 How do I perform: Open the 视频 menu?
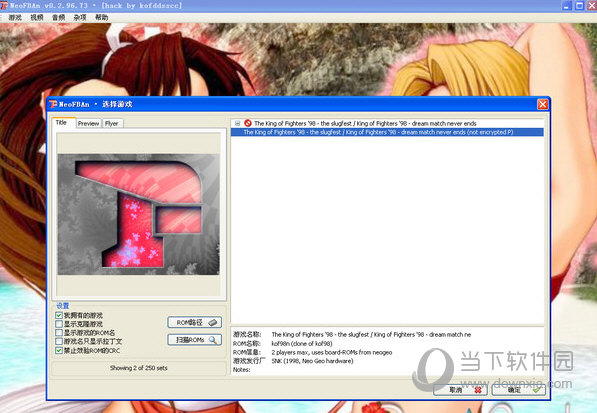[37, 18]
